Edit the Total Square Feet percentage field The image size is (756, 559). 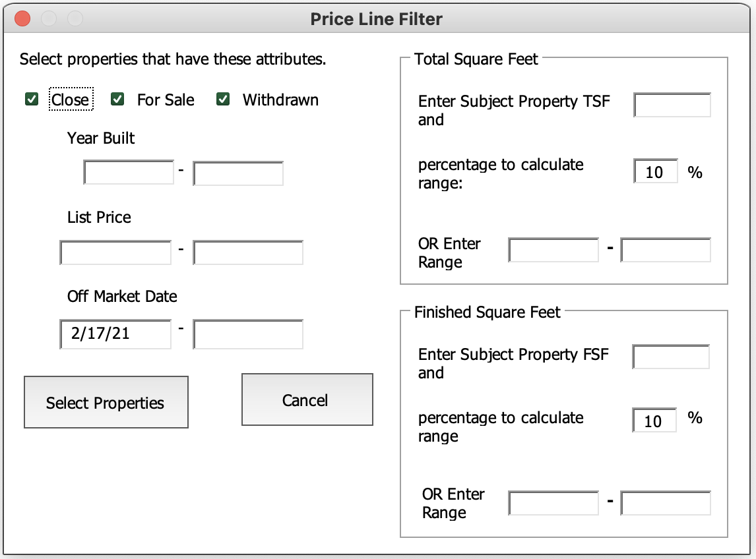click(x=655, y=171)
